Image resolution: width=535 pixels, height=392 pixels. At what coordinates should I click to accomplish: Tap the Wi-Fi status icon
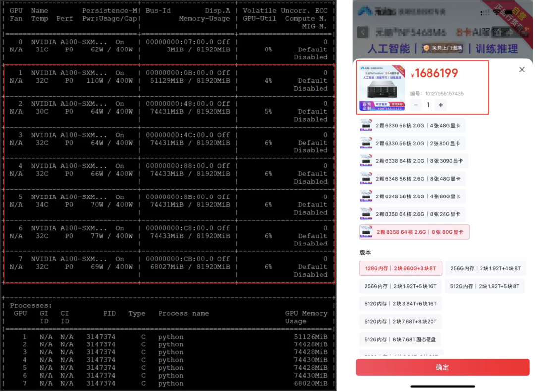[497, 12]
